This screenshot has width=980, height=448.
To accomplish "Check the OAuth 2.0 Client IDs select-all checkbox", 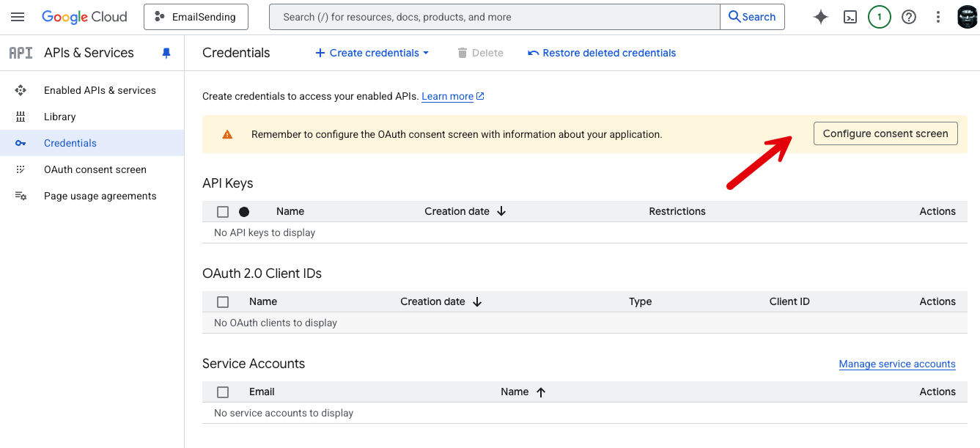I will pos(223,302).
